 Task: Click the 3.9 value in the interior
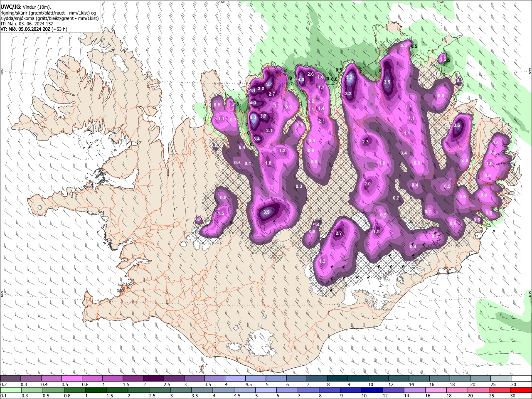[267, 212]
